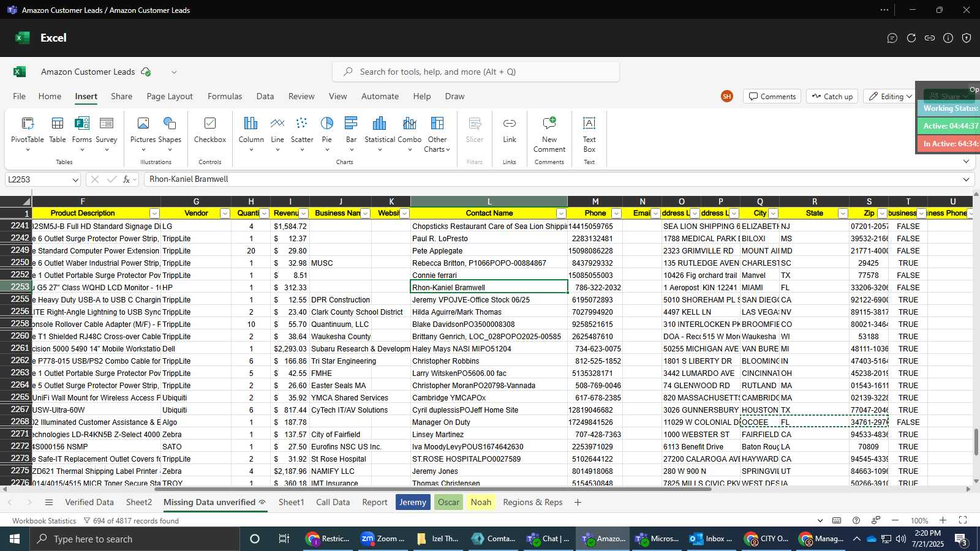Insert a Pie chart

click(x=327, y=133)
